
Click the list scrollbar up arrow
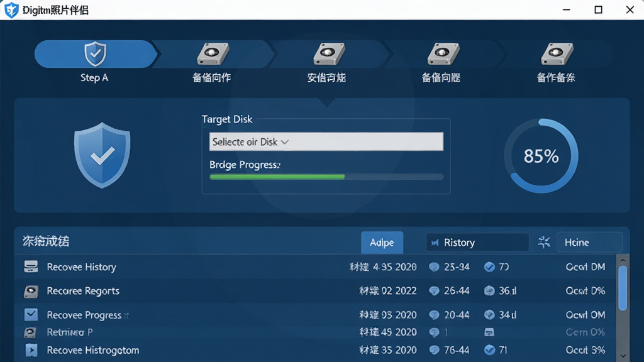click(x=623, y=260)
